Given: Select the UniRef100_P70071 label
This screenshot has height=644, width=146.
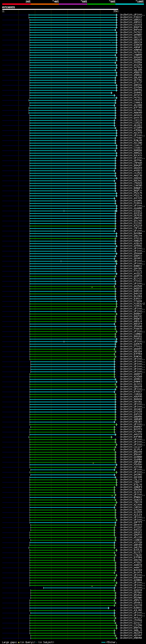Looking at the screenshot, I should (x=131, y=271).
